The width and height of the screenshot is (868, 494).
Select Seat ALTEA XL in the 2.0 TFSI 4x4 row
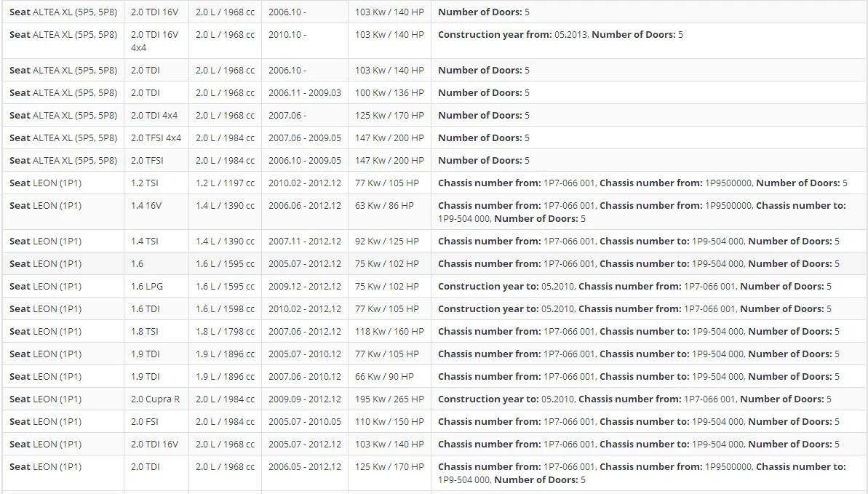coord(63,138)
